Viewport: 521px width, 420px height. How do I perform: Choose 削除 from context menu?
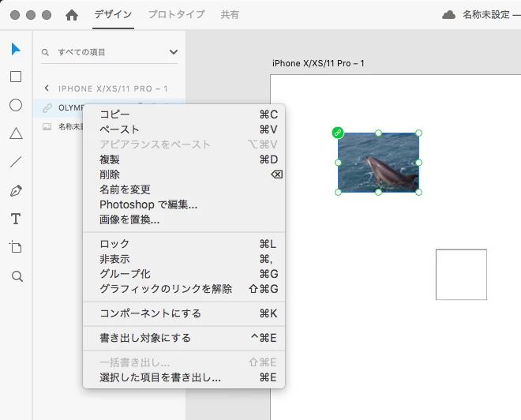click(x=184, y=174)
